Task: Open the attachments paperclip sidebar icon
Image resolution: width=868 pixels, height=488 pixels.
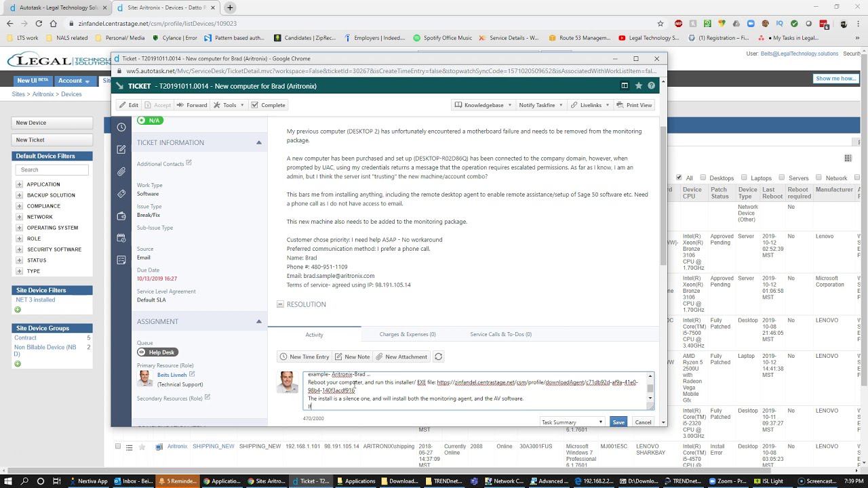Action: click(x=121, y=171)
